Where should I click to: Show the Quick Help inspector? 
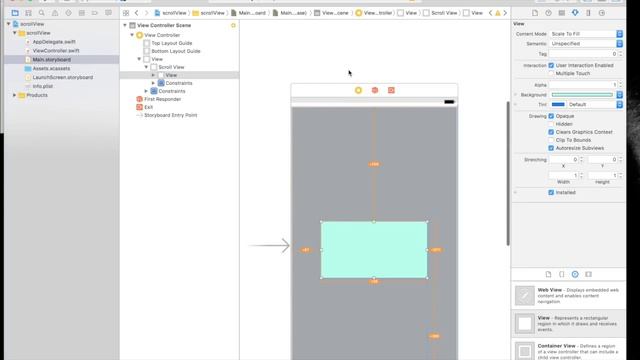coord(548,13)
